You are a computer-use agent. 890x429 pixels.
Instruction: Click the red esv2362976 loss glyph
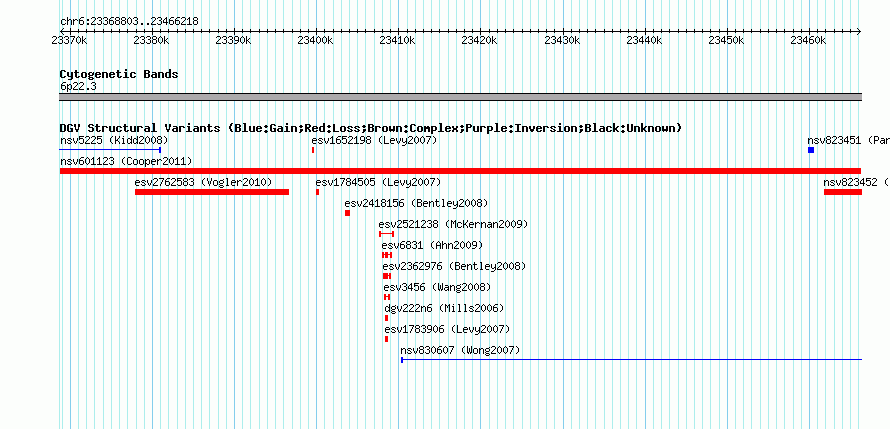387,276
